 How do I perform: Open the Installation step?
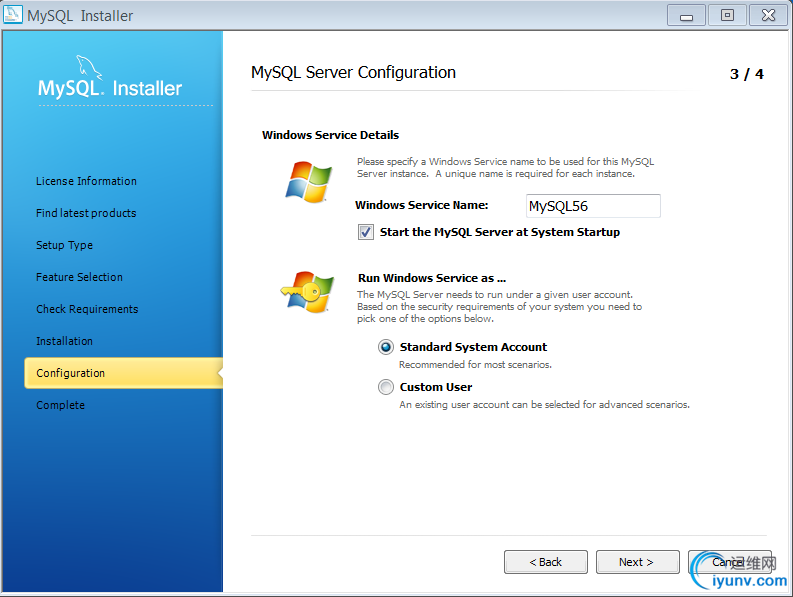pyautogui.click(x=64, y=341)
